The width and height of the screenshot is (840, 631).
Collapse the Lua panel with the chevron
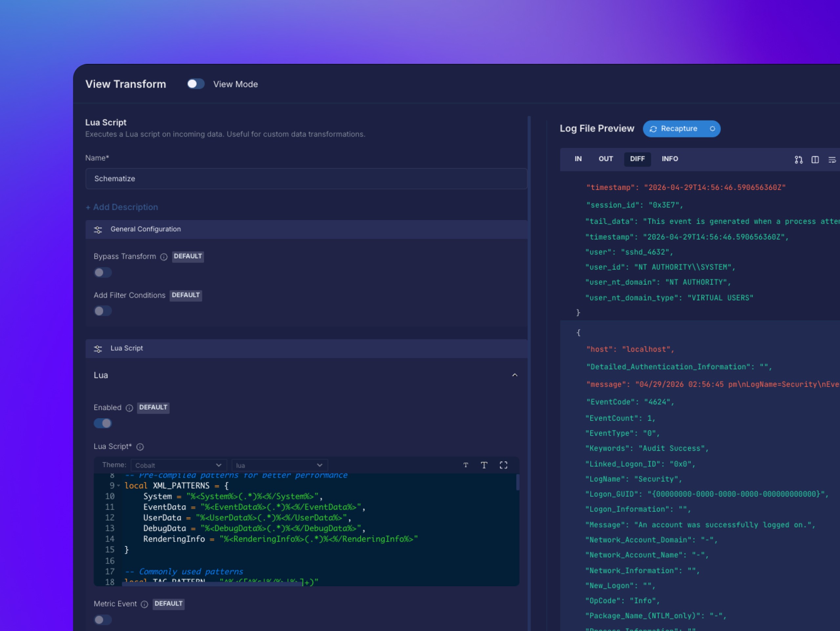(514, 375)
